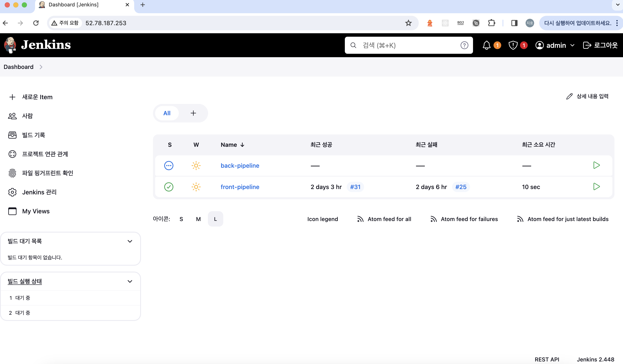This screenshot has width=623, height=364.
Task: Click the 상세 내용 입력 pencil button
Action: click(x=587, y=96)
